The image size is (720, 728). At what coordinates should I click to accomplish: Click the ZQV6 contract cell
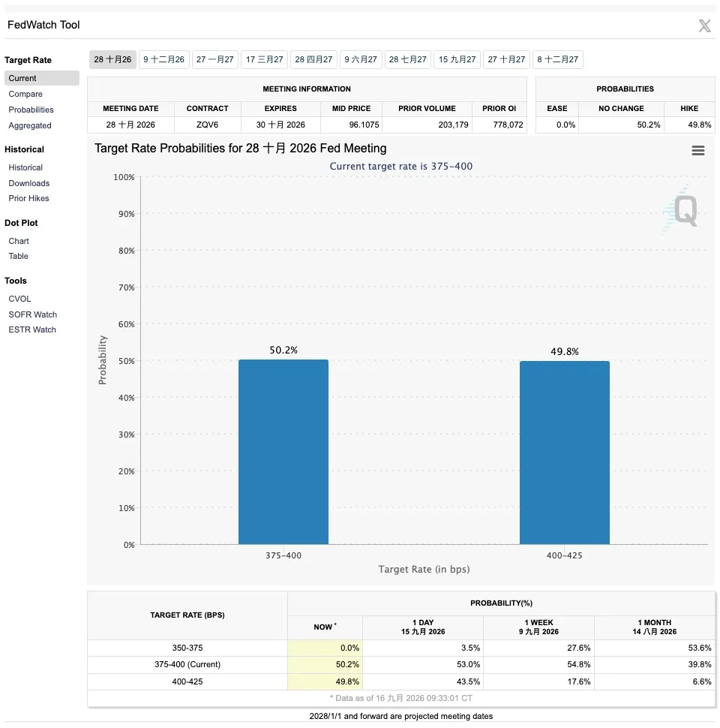(207, 125)
